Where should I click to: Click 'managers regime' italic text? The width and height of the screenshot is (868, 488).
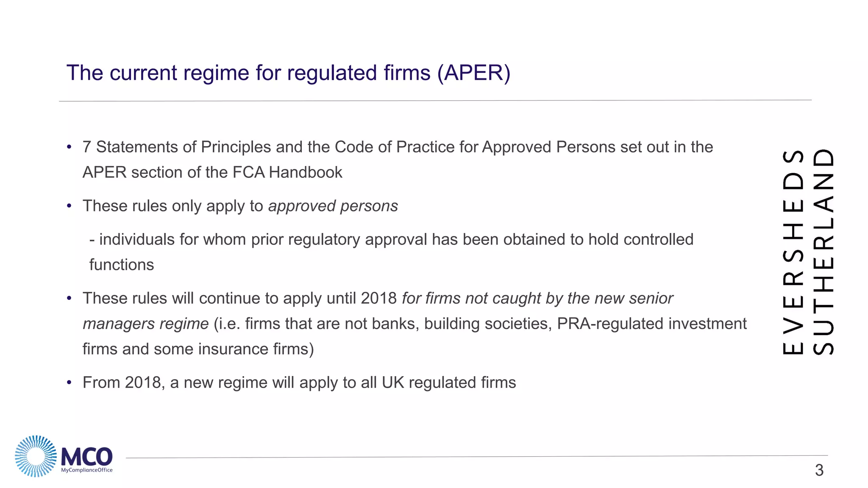click(x=145, y=324)
